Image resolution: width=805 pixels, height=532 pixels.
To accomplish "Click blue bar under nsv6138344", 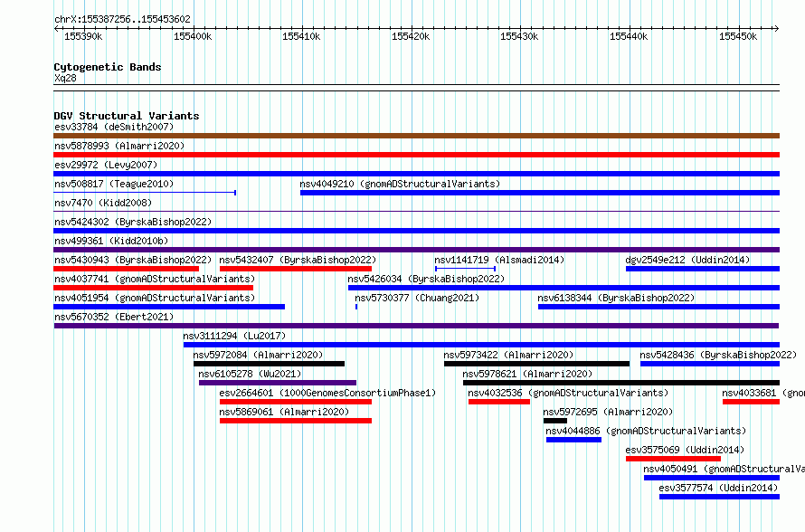I will pyautogui.click(x=658, y=307).
